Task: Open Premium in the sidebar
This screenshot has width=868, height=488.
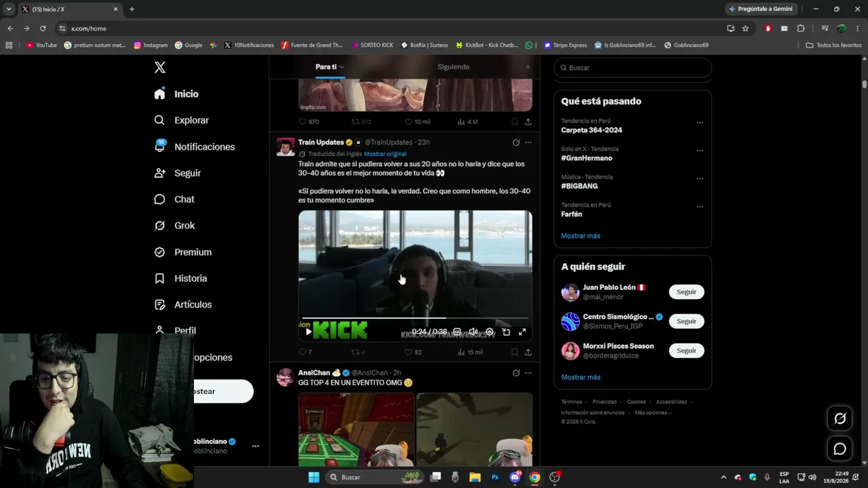Action: (182, 252)
